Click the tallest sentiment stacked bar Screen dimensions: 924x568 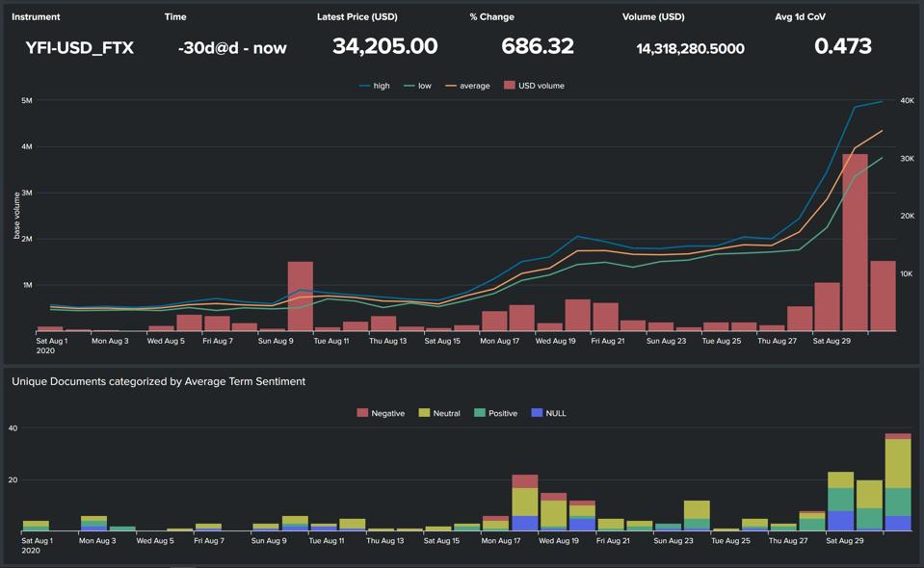pos(898,482)
